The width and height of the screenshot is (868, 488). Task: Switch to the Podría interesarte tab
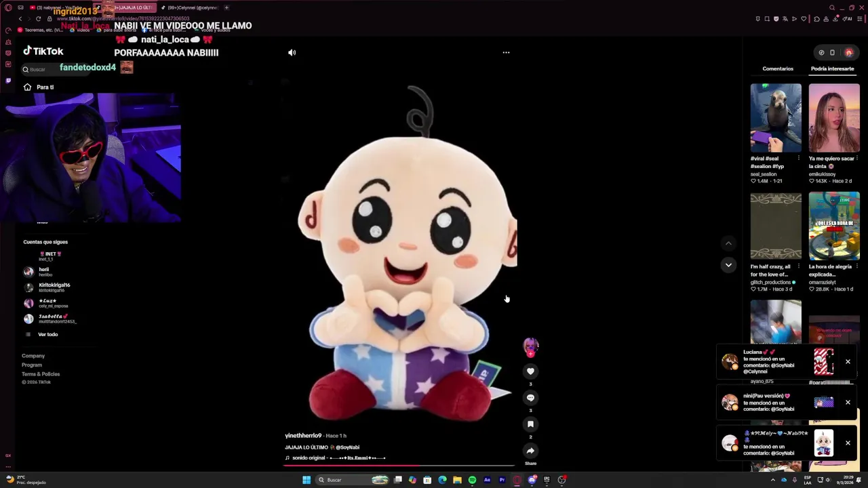point(832,68)
